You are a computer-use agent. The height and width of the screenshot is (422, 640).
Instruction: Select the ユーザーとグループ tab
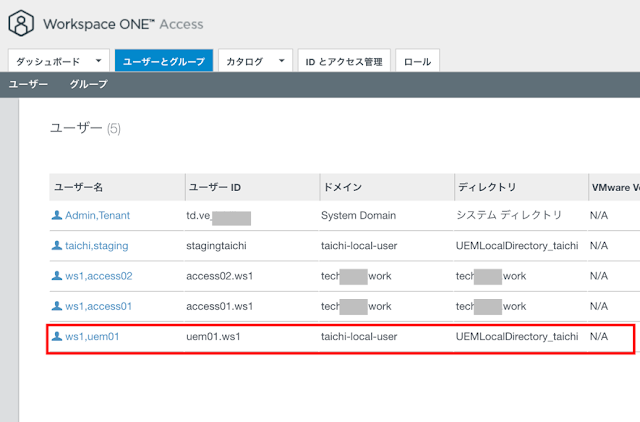pyautogui.click(x=164, y=60)
